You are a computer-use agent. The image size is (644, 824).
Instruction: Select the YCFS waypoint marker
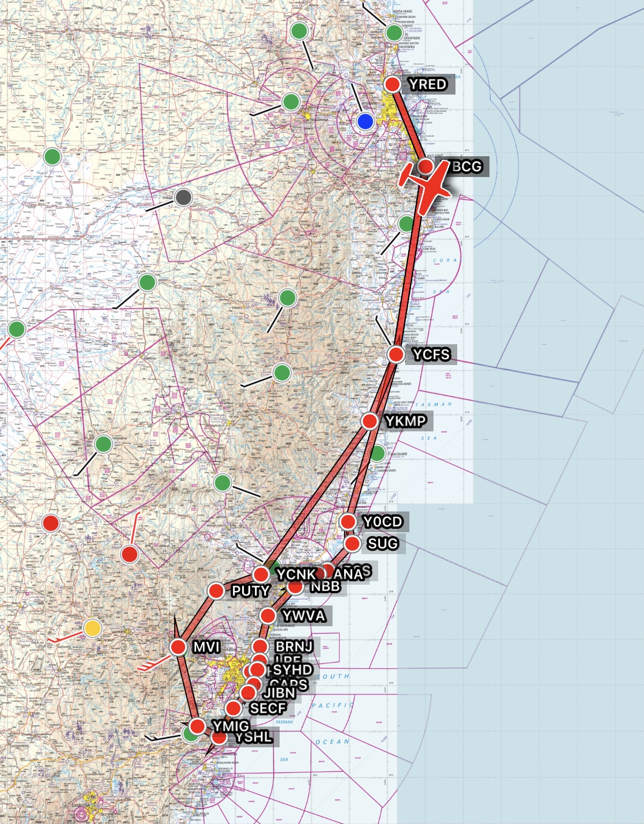click(x=396, y=354)
